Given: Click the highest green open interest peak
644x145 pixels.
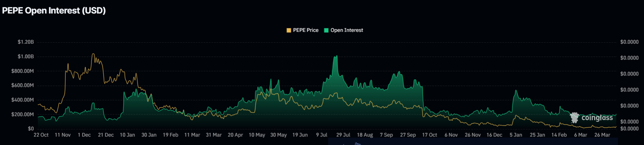Looking at the screenshot, I should pos(336,56).
